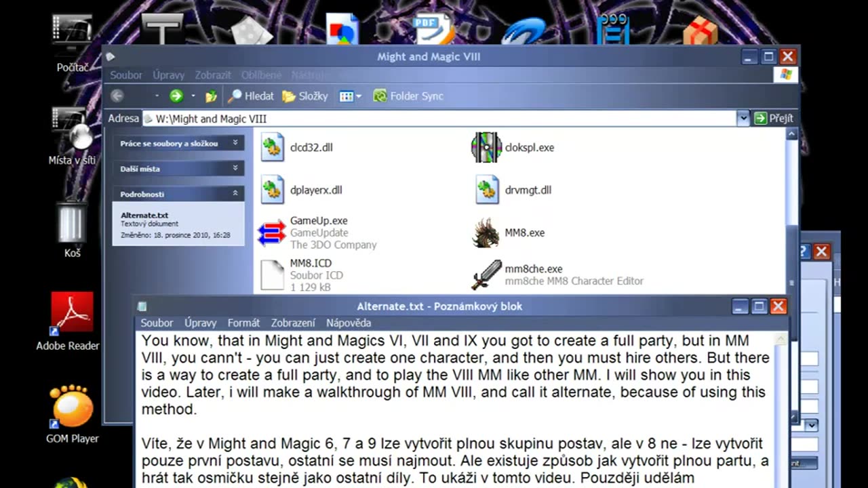
Task: Open Formát menu in Notepad
Action: [244, 323]
